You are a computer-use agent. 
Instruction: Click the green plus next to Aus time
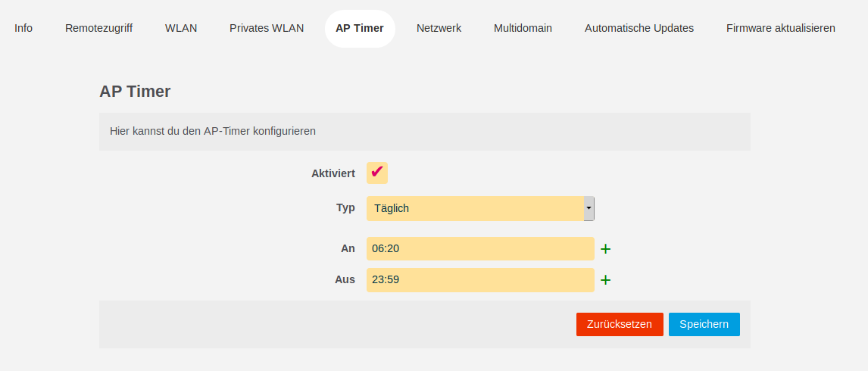[x=606, y=280]
